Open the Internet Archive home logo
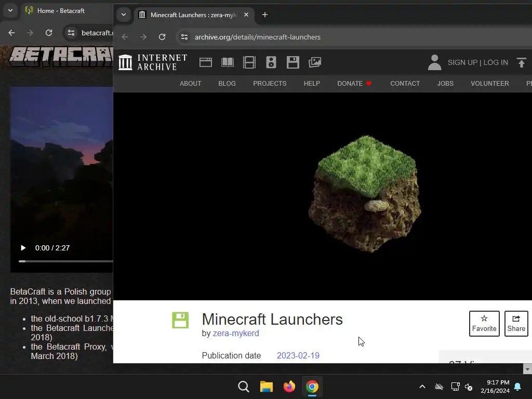Image resolution: width=532 pixels, height=399 pixels. [x=153, y=62]
